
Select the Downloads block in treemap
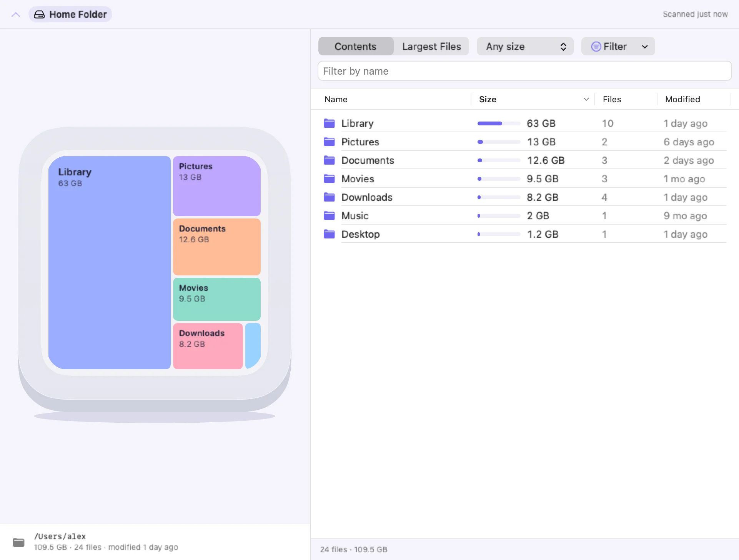point(208,346)
